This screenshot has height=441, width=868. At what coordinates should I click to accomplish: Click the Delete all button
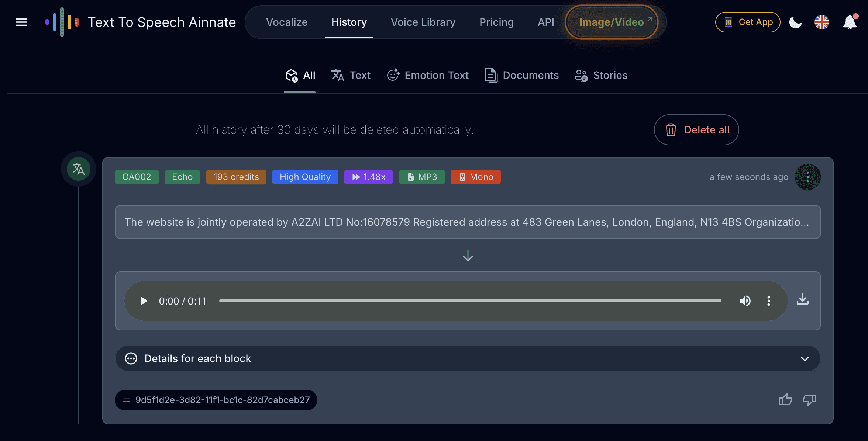(696, 130)
